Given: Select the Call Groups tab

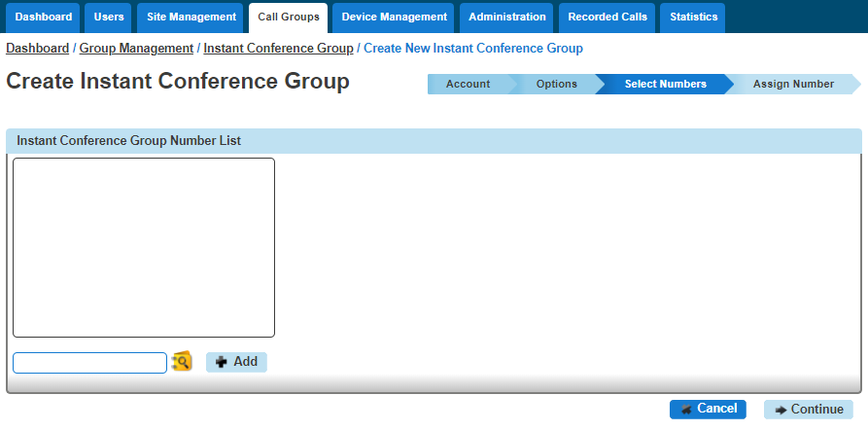Looking at the screenshot, I should point(289,18).
